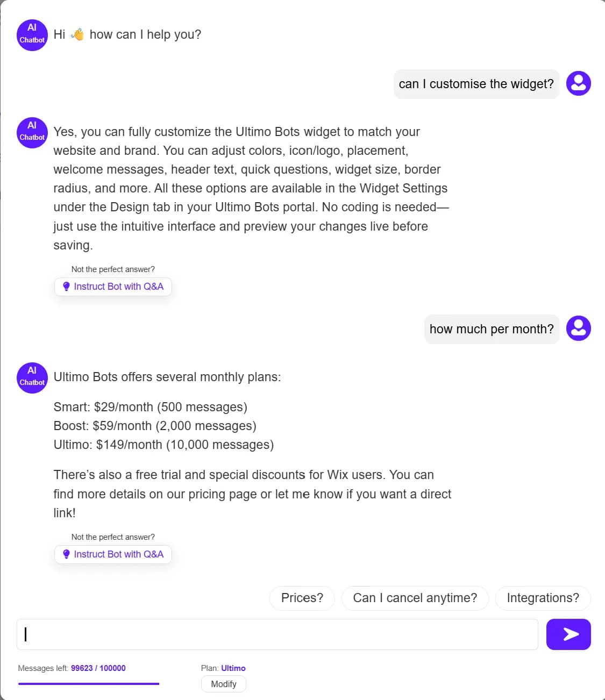605x700 pixels.
Task: Click Instruct Bot with Q&A below the pricing answer
Action: (113, 554)
